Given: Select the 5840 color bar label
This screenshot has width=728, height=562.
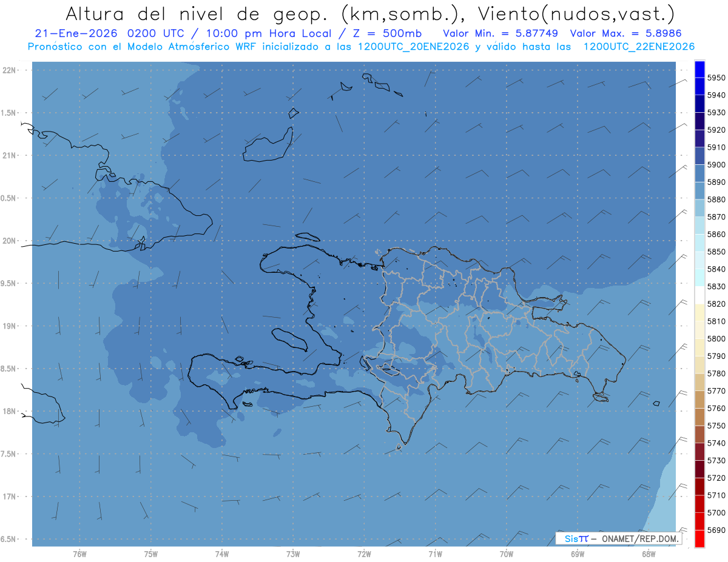Looking at the screenshot, I should coord(716,269).
